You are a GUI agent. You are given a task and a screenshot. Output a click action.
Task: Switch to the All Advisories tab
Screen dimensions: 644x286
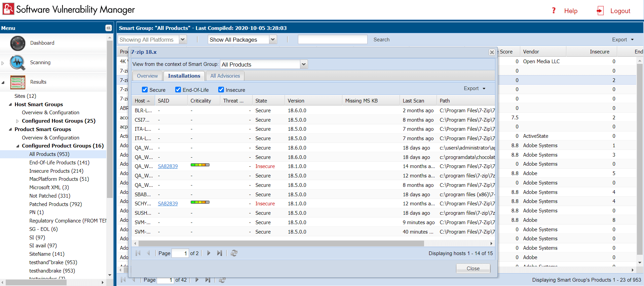pyautogui.click(x=225, y=76)
